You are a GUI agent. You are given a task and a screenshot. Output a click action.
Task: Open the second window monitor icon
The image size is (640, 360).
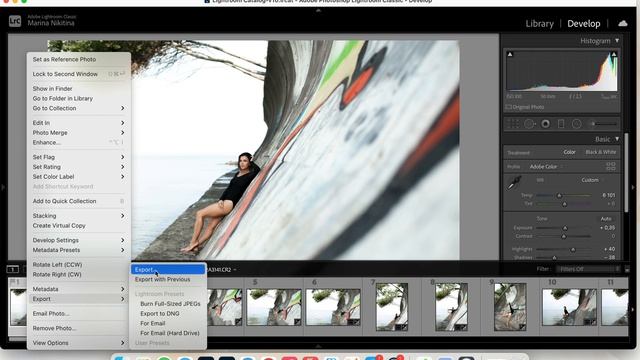(13, 269)
